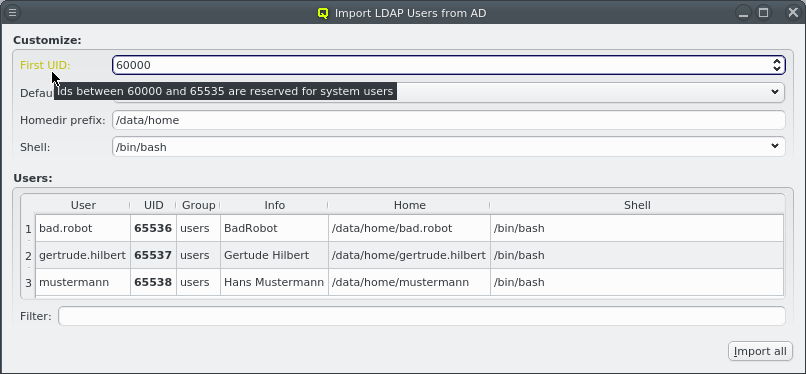This screenshot has height=374, width=806.
Task: Close the Import LDAP Users window
Action: click(x=793, y=13)
